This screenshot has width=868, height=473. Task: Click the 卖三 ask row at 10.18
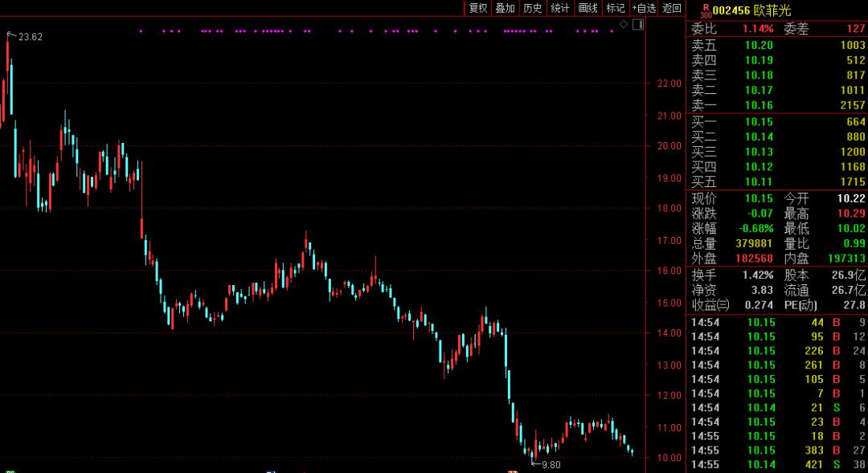(x=777, y=75)
